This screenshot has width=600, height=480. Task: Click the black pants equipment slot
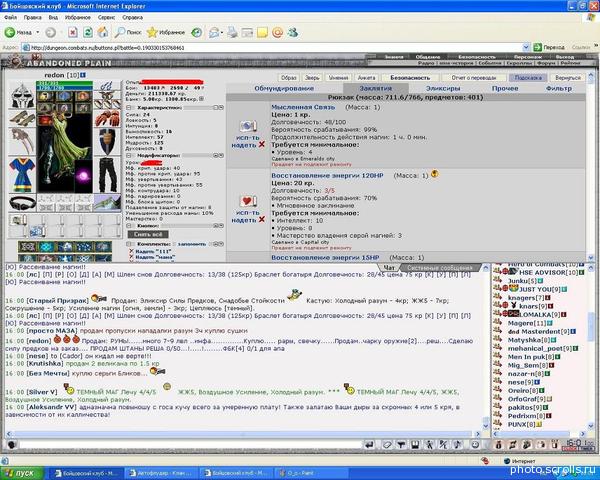tap(107, 175)
